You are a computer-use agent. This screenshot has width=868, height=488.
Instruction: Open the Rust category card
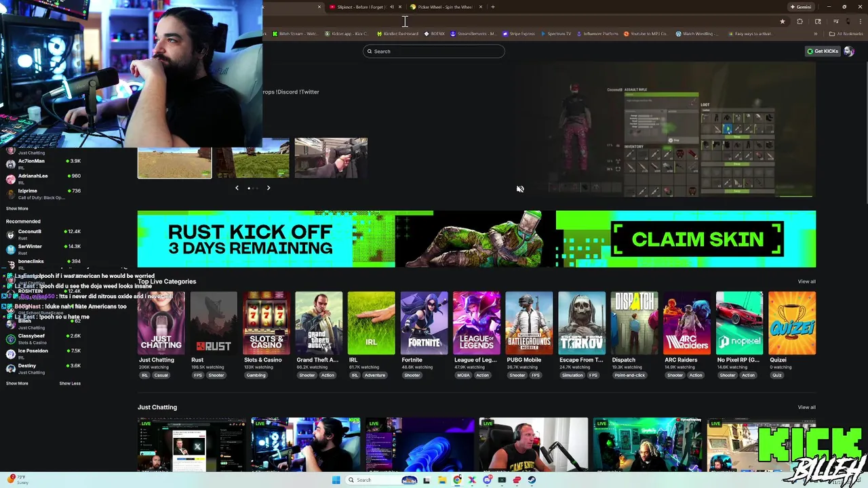coord(214,323)
